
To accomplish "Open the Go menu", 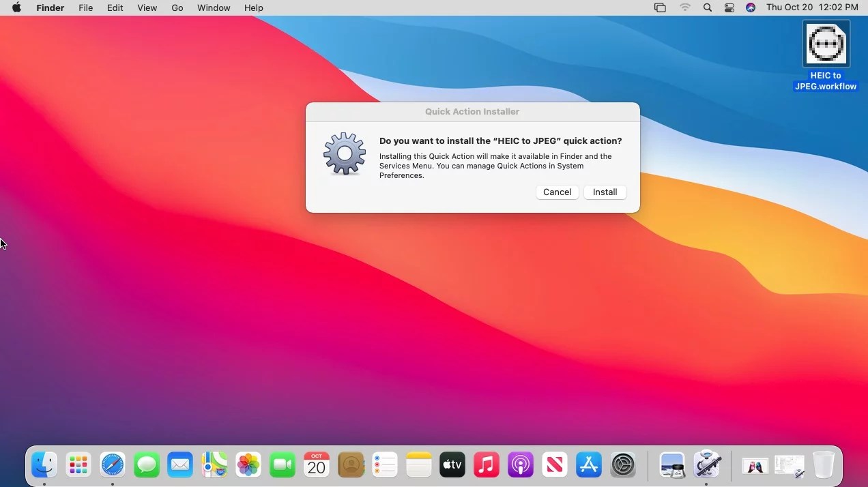I will tap(177, 8).
